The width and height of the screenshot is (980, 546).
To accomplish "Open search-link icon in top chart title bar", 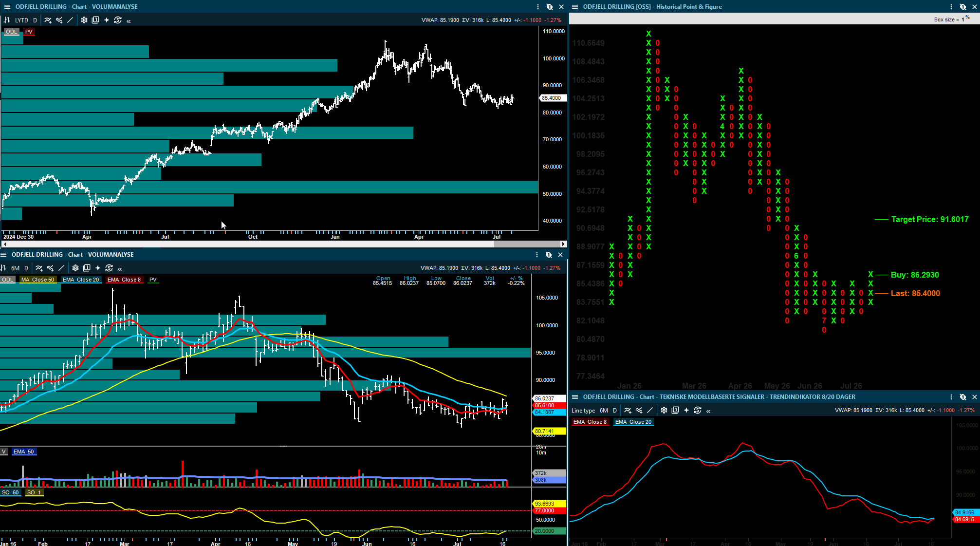I will pyautogui.click(x=550, y=7).
